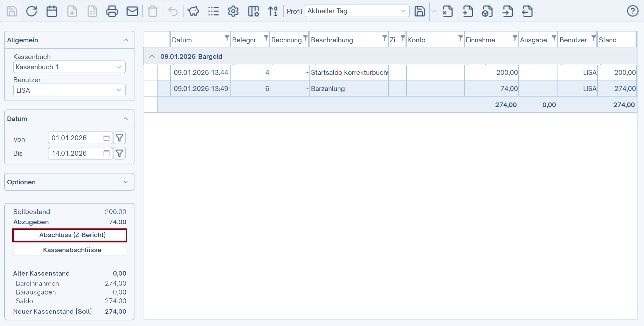Click the piggy bank icon
This screenshot has width=644, height=326.
coord(193,11)
